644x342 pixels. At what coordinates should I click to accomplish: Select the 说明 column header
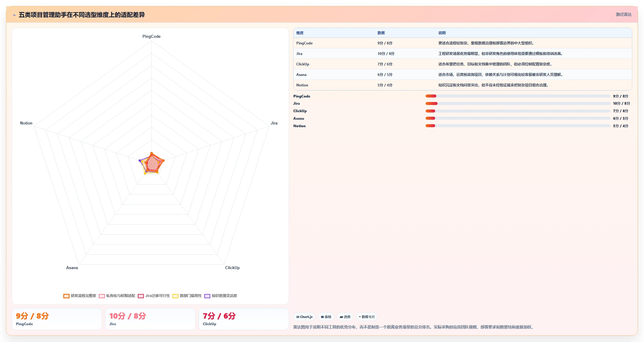pos(442,33)
